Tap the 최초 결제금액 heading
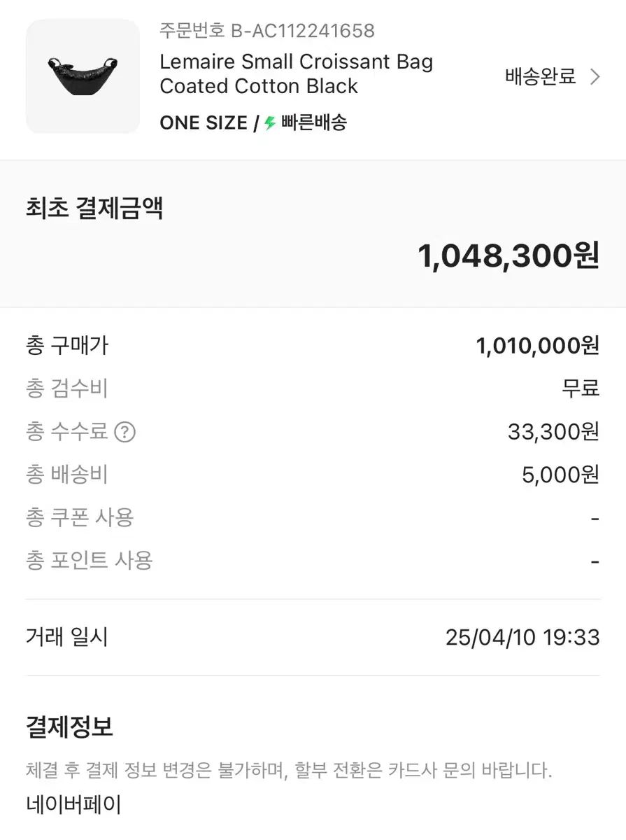Image resolution: width=626 pixels, height=840 pixels. click(x=94, y=209)
